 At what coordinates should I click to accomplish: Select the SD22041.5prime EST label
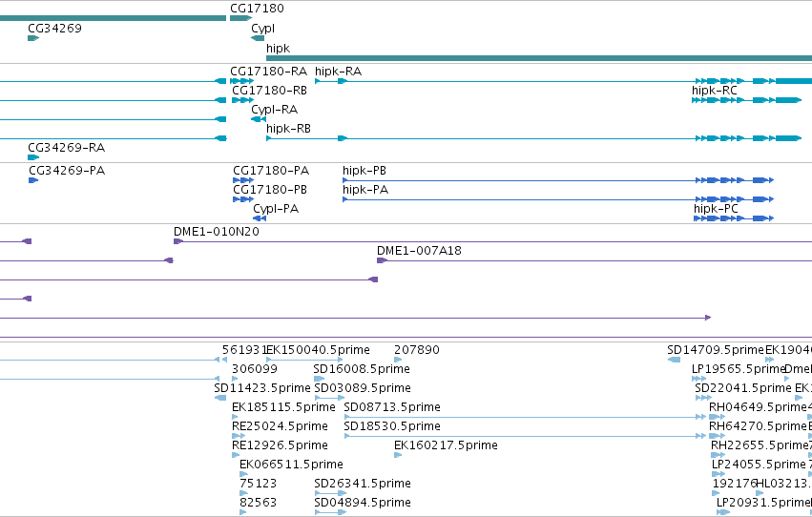click(743, 388)
